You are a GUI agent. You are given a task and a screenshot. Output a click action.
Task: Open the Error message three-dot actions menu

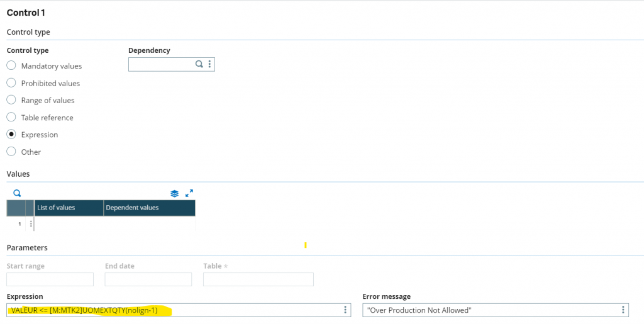(623, 310)
